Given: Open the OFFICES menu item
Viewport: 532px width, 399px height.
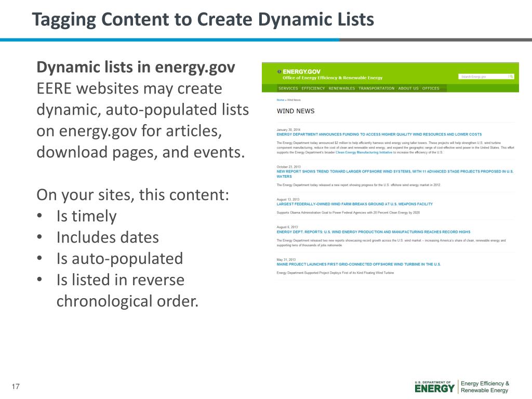Looking at the screenshot, I should pyautogui.click(x=431, y=88).
